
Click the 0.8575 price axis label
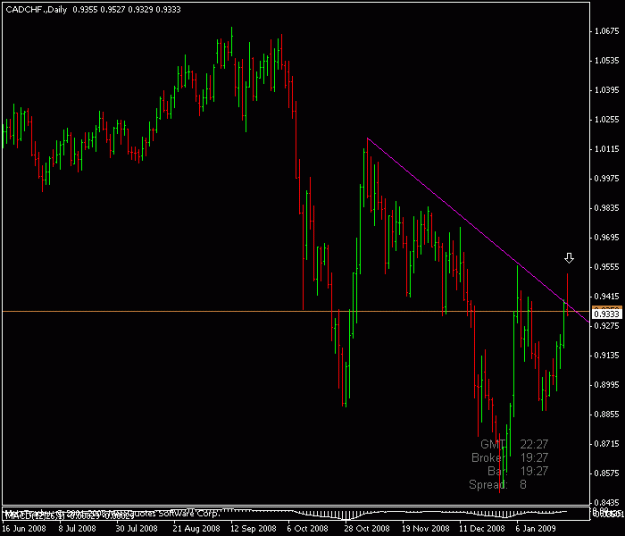click(607, 474)
